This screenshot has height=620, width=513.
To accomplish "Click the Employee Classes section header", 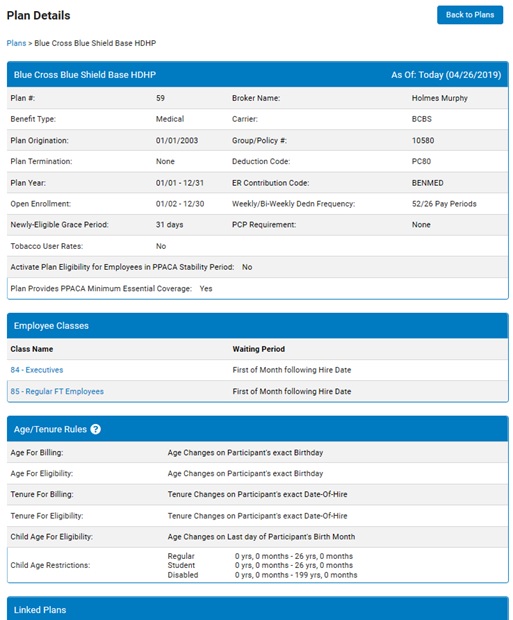I will (x=257, y=326).
